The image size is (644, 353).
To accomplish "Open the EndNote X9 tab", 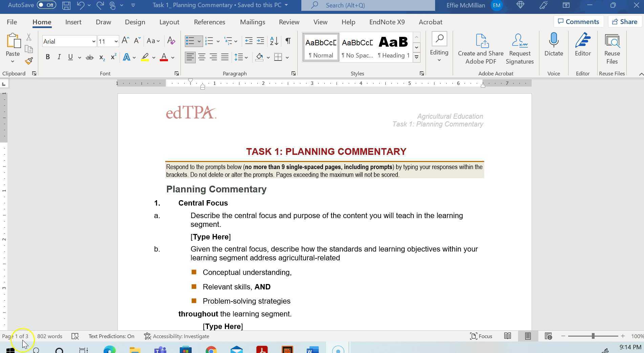I will click(386, 22).
